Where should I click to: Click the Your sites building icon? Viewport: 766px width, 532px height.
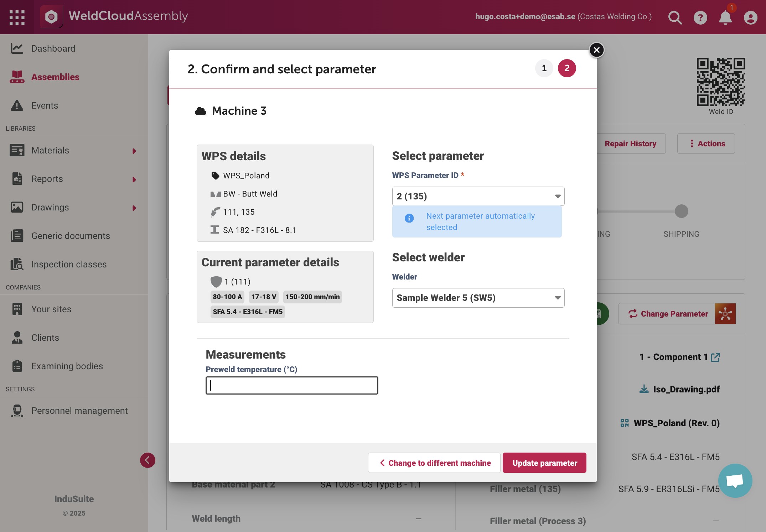[17, 309]
